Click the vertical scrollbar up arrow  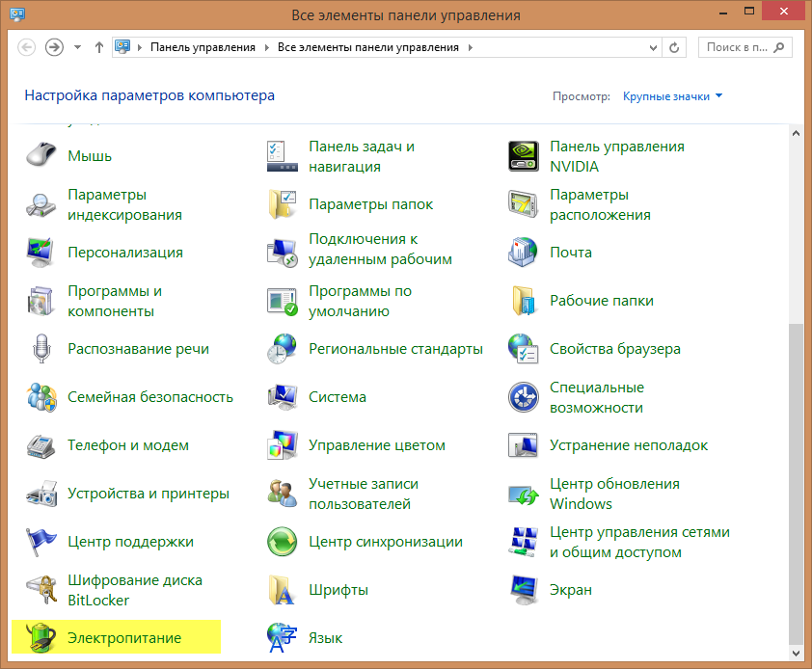pos(796,134)
